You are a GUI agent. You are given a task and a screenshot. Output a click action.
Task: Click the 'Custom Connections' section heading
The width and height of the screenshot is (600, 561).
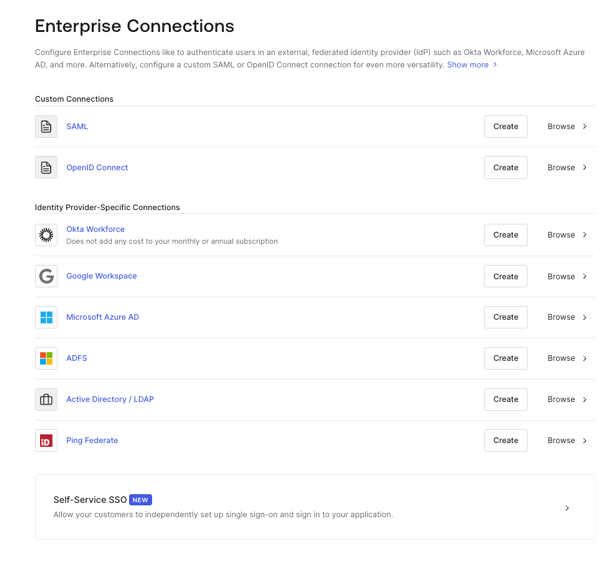pos(74,99)
